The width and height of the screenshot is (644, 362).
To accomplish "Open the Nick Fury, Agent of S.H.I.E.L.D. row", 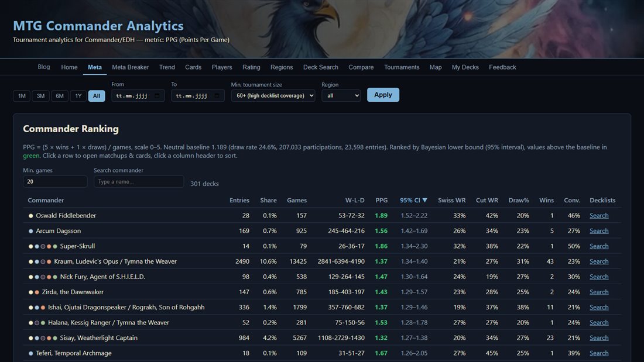I will 322,277.
